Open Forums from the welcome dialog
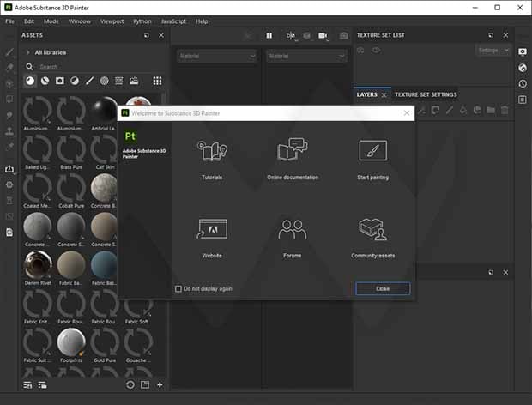Screen dimensions: 532x405 [x=293, y=239]
